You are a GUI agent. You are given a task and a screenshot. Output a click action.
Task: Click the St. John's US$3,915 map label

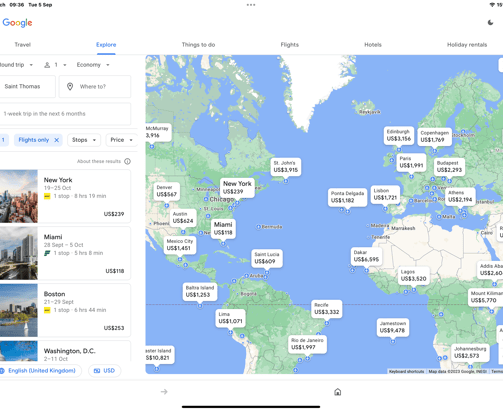[285, 167]
